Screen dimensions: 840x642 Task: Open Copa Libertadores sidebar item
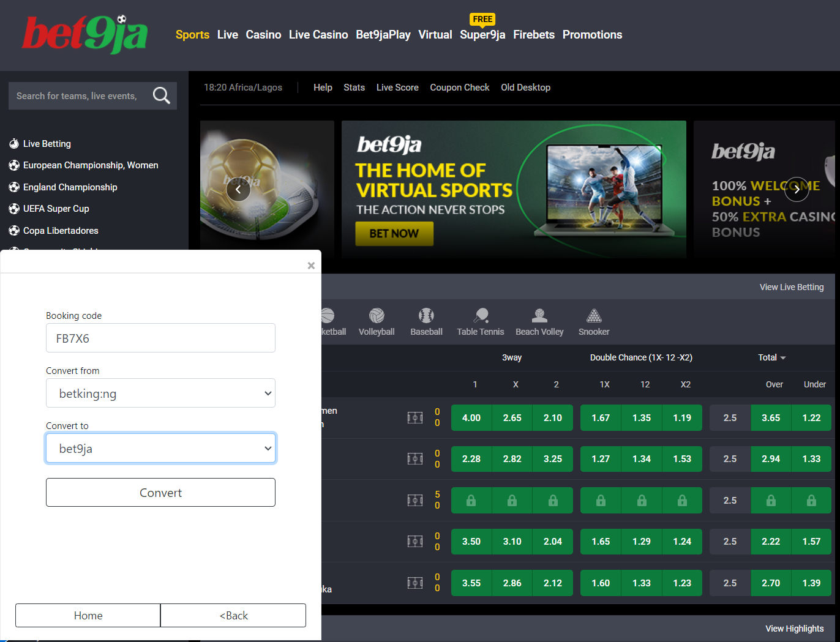click(61, 231)
